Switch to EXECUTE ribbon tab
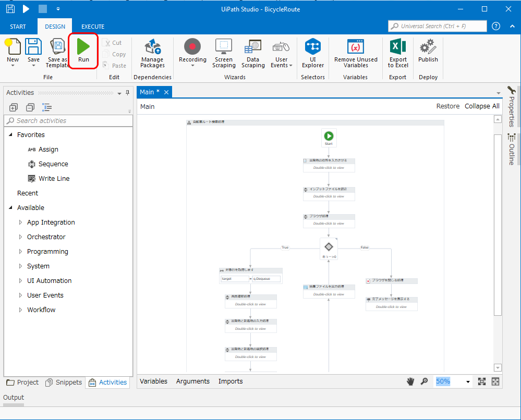The width and height of the screenshot is (521, 420). 93,27
